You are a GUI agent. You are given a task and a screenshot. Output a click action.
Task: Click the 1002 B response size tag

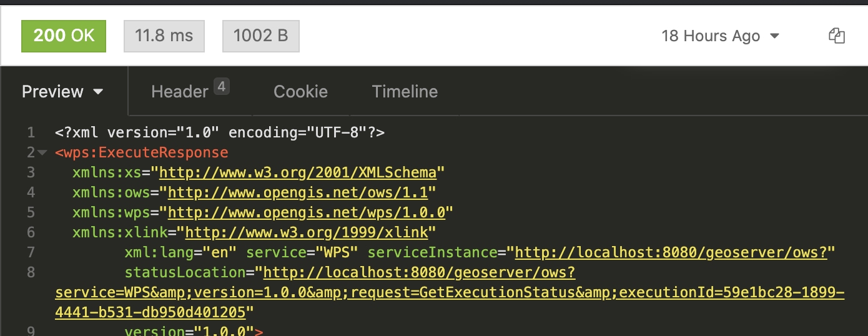(260, 36)
